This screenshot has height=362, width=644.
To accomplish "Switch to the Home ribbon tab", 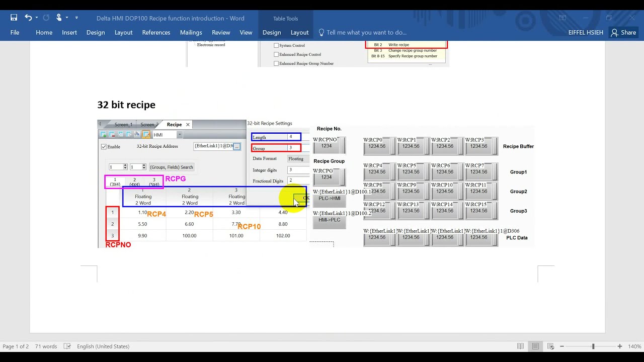I will point(44,32).
